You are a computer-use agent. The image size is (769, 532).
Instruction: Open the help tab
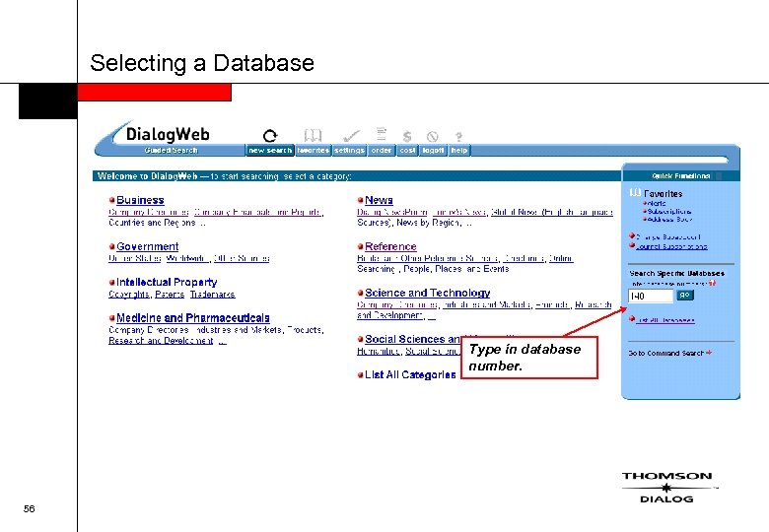(459, 151)
